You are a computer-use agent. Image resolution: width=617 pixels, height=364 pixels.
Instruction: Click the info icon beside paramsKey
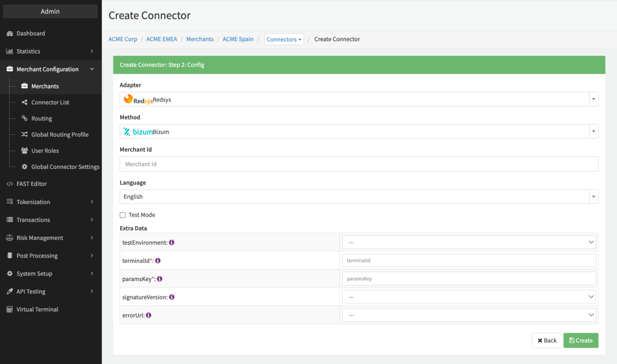click(160, 279)
